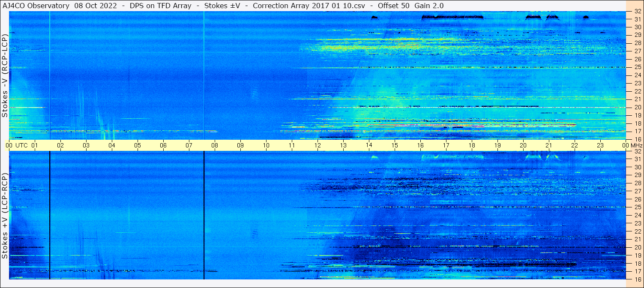The image size is (644, 288).
Task: Select the 09 hour mark on the time axis
Action: (x=240, y=145)
